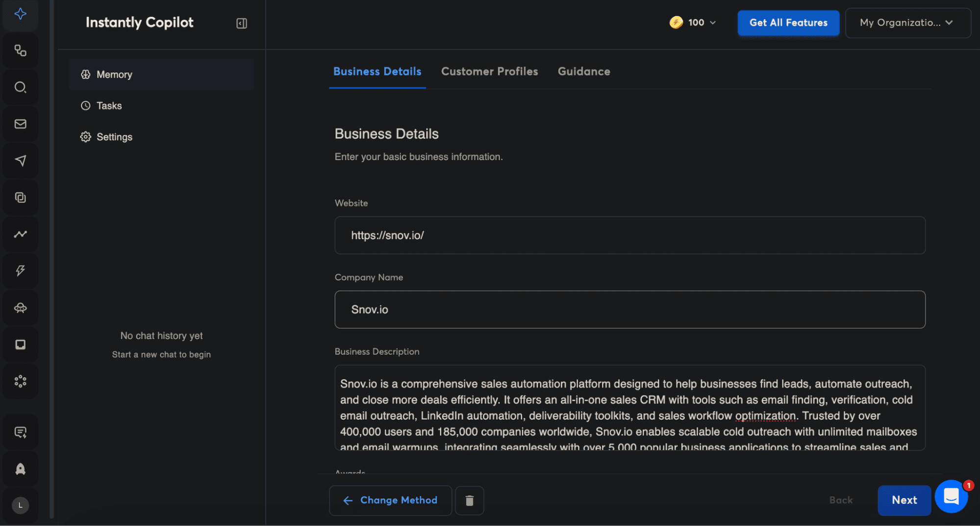Open the paper plane campaigns icon

pyautogui.click(x=20, y=161)
